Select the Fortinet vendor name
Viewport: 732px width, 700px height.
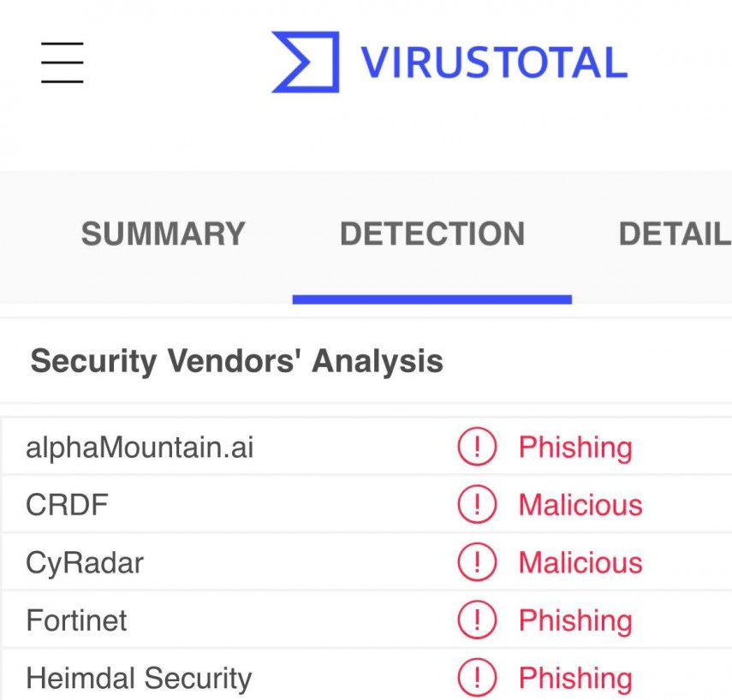click(x=76, y=620)
